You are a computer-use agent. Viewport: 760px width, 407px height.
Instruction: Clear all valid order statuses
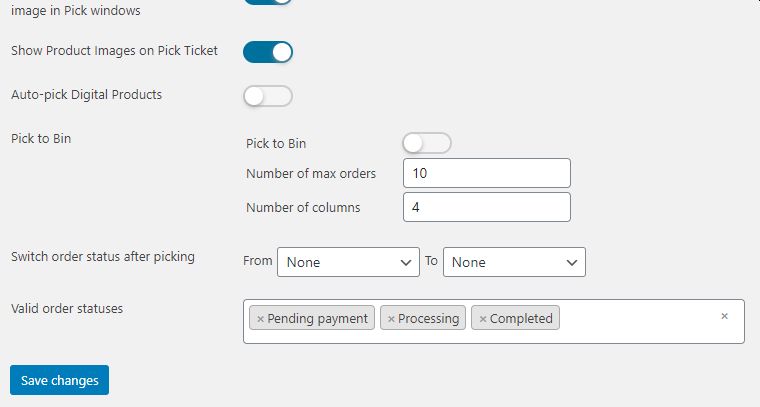click(x=724, y=316)
